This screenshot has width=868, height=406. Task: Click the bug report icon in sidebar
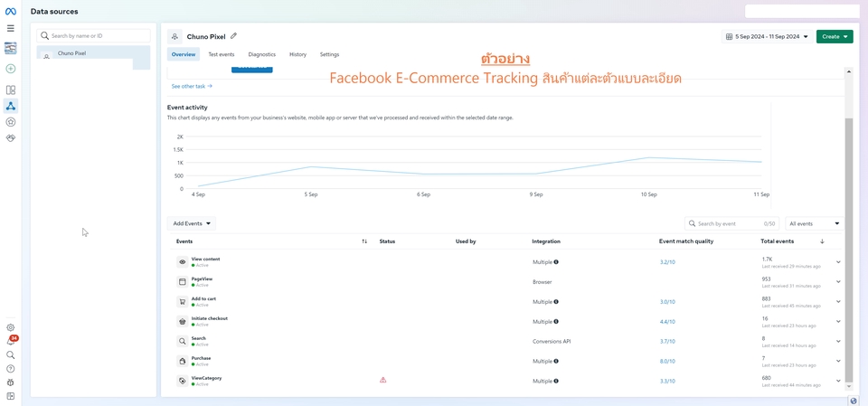click(x=11, y=382)
